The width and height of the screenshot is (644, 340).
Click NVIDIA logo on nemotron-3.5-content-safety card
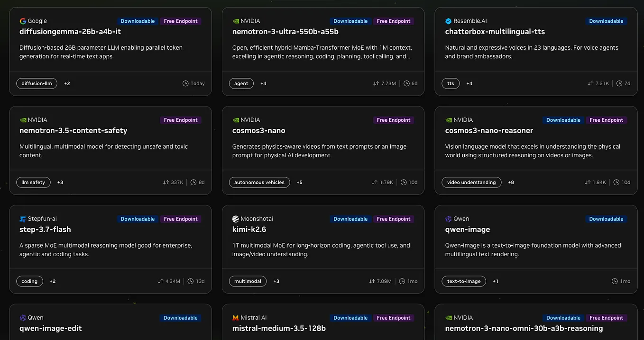[23, 120]
